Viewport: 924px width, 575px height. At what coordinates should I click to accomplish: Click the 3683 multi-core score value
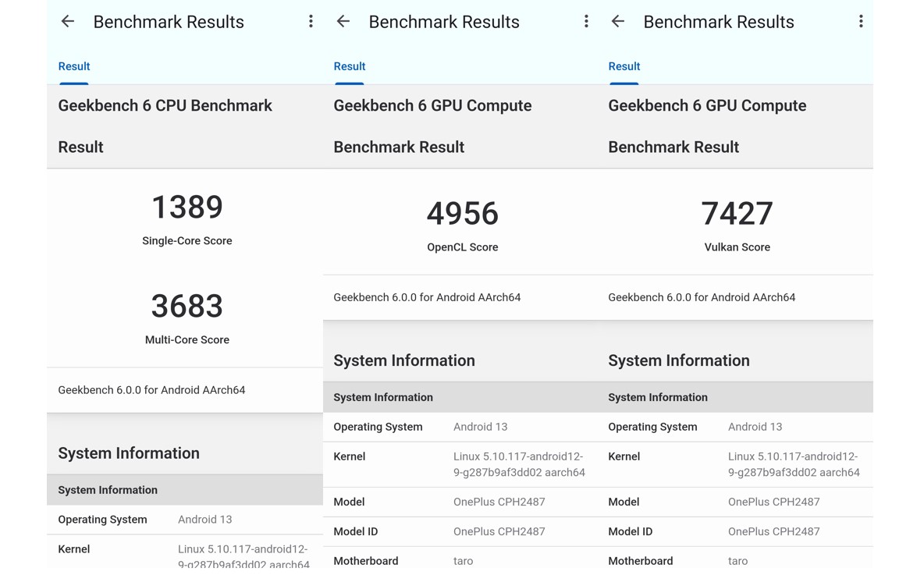[187, 307]
